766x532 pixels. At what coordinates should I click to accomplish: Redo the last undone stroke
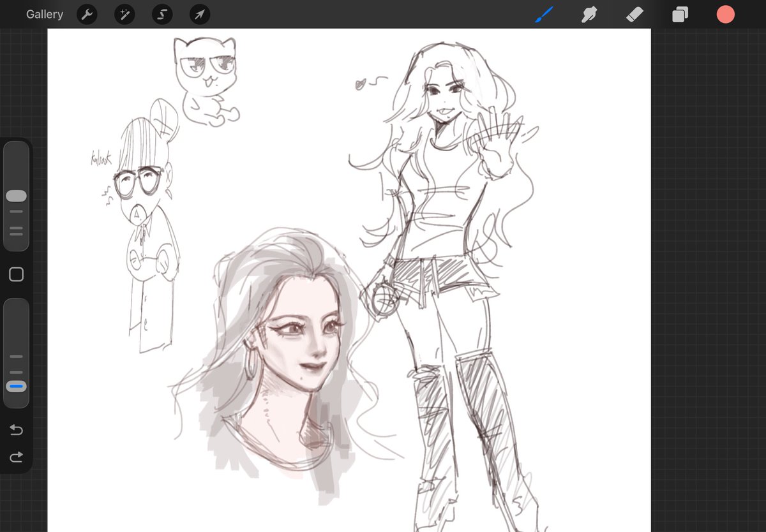click(16, 456)
